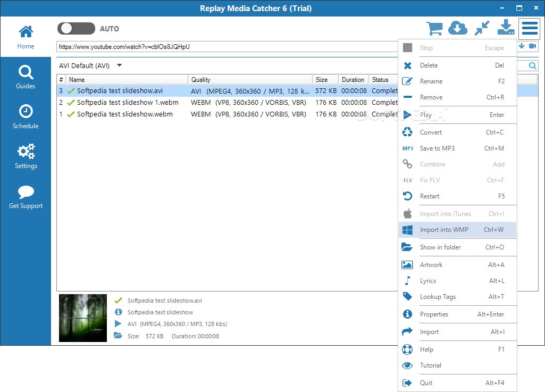Image resolution: width=545 pixels, height=392 pixels.
Task: Select row Softpedia test slideshow 1.webm
Action: [228, 103]
